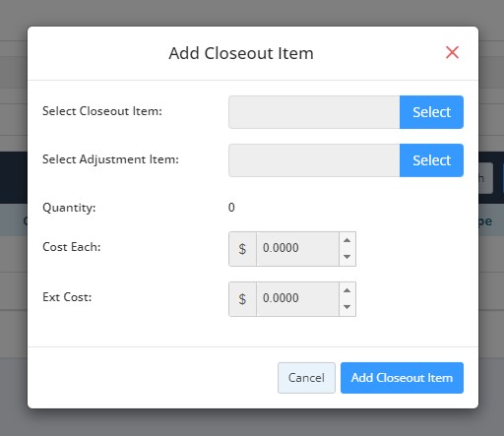Click into the Cost Each amount field

(x=297, y=249)
